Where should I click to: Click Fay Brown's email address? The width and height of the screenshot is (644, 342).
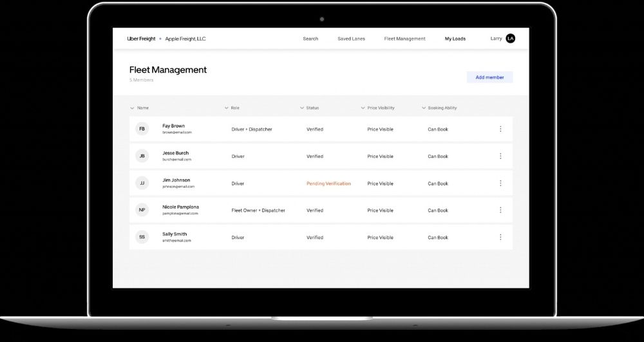pyautogui.click(x=177, y=133)
